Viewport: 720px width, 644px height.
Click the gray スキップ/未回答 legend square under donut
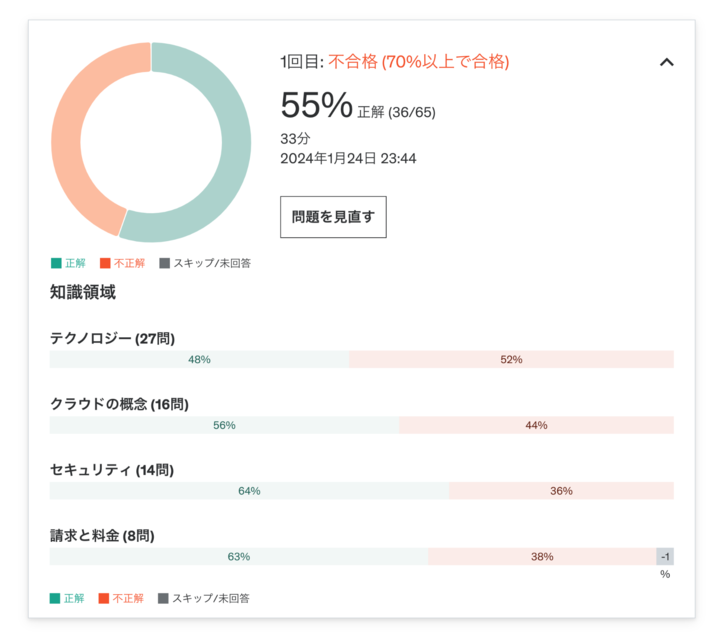click(164, 264)
